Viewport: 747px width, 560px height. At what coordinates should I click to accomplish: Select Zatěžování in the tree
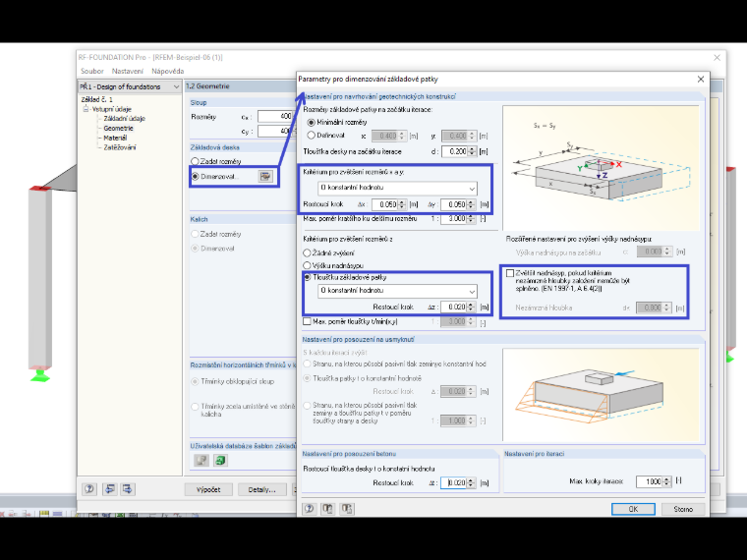click(x=120, y=147)
